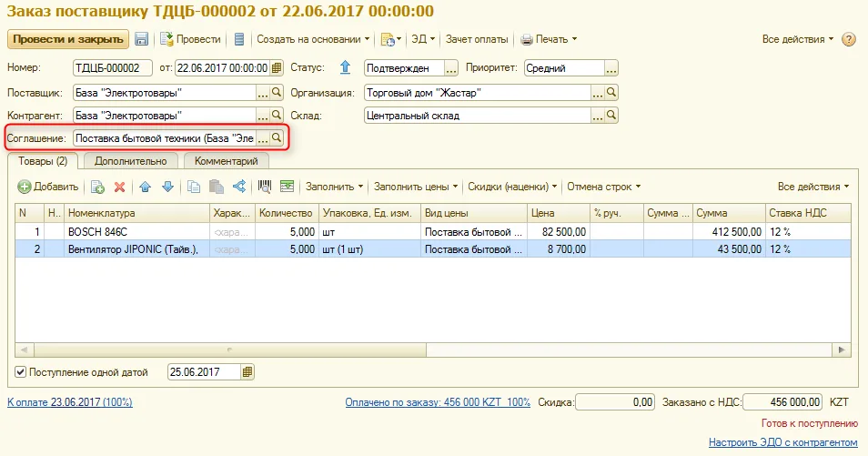
Task: Click ellipsis button in Контрагент field
Action: click(263, 116)
